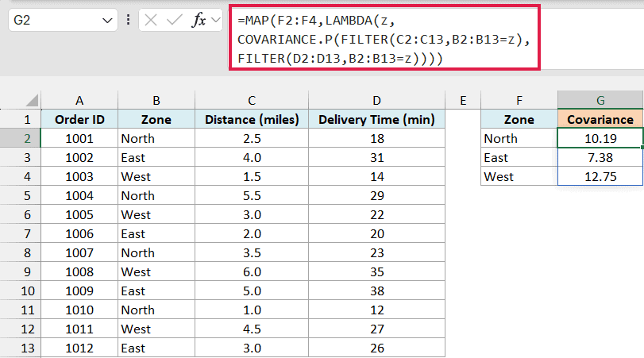Click order ID cell 1006
Screen dimensions: 644x358
[x=79, y=233]
